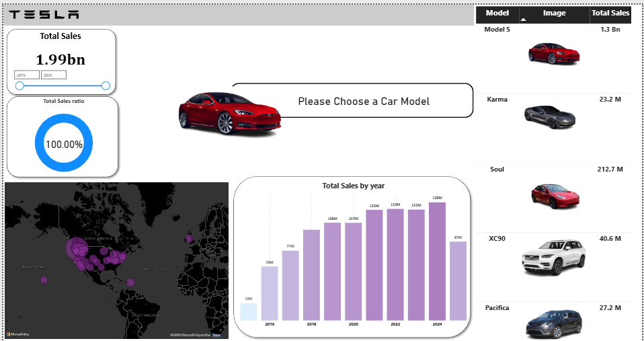Sort the table by the Model column header

coord(497,13)
